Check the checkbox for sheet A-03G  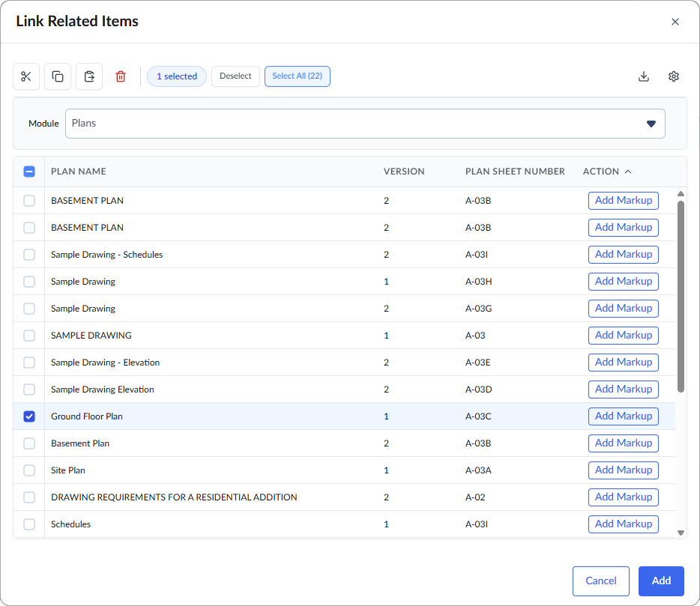pos(29,309)
